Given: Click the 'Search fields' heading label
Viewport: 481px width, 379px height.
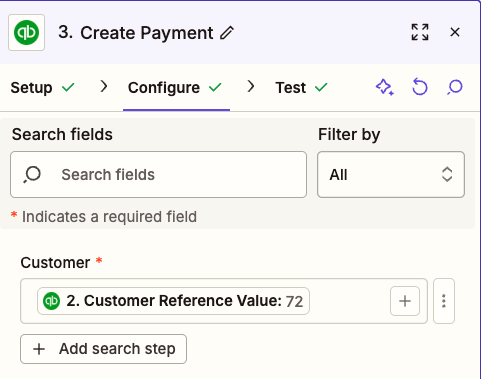Looking at the screenshot, I should coord(62,135).
